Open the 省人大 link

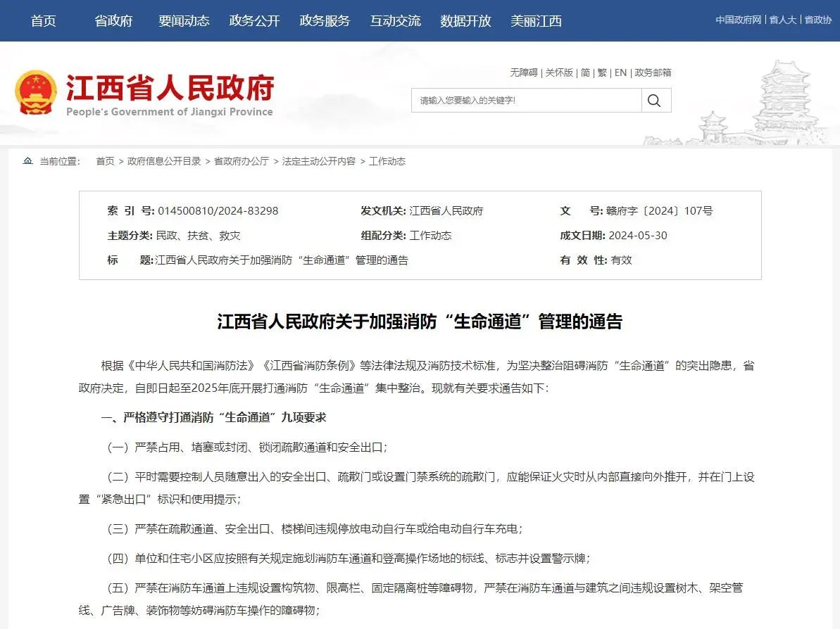click(782, 20)
